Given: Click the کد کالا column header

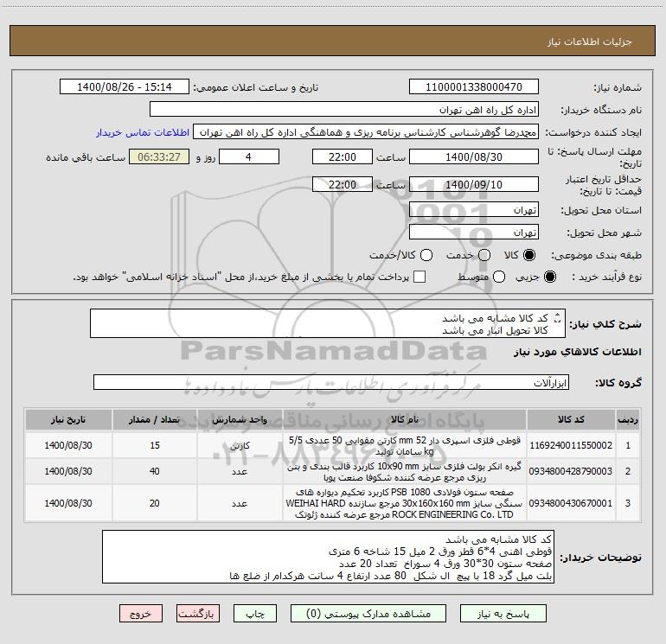Looking at the screenshot, I should (571, 420).
